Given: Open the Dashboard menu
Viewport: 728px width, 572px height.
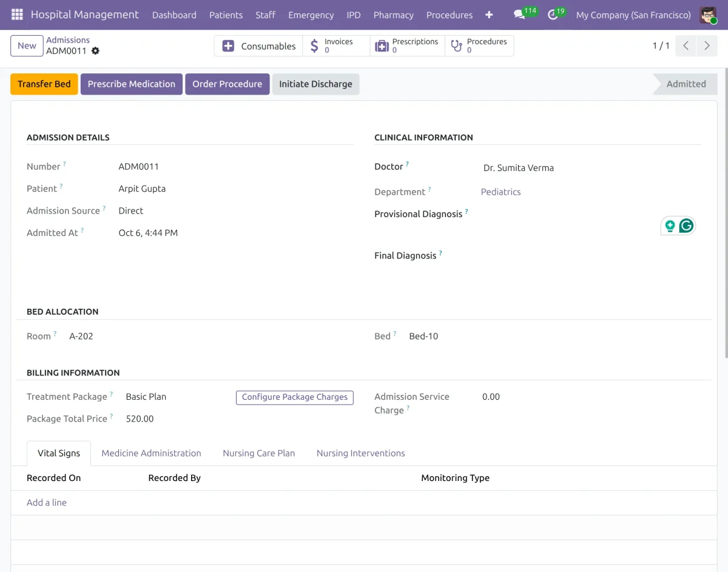Looking at the screenshot, I should (174, 15).
